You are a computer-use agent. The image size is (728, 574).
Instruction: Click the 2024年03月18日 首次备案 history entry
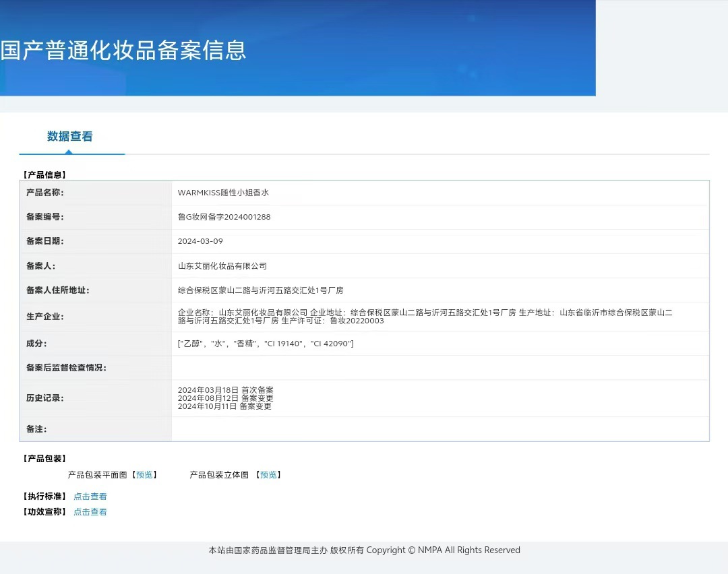click(226, 390)
